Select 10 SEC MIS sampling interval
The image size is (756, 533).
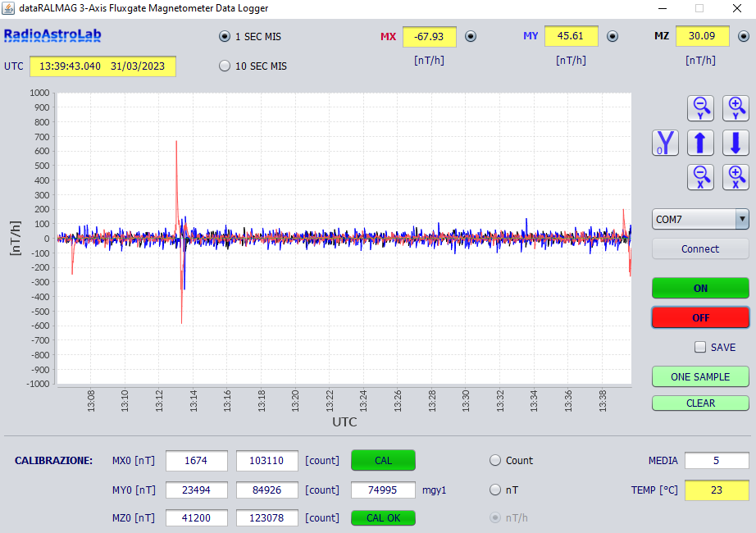[225, 66]
